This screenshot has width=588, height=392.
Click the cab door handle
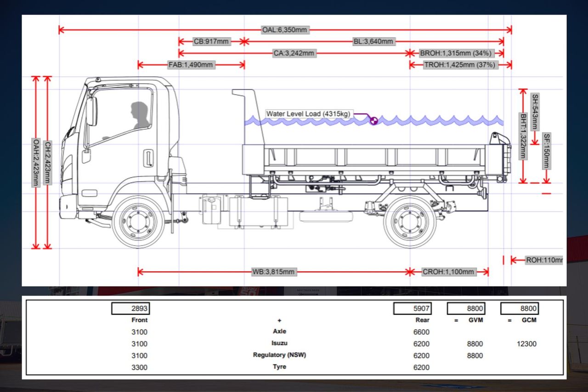coord(148,158)
